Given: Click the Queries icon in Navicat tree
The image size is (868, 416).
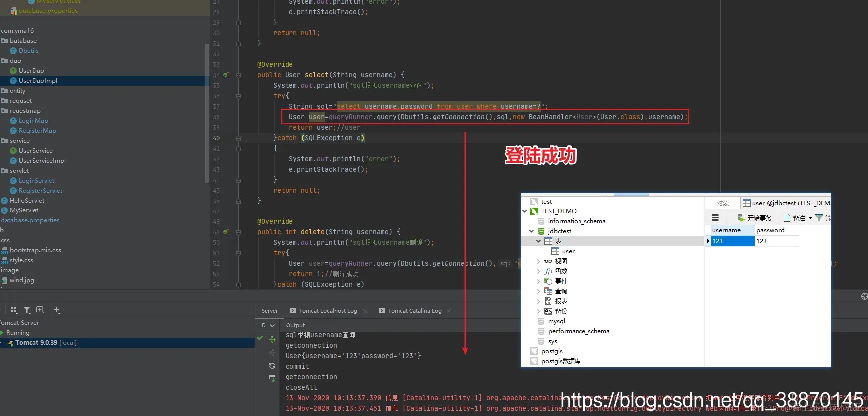Looking at the screenshot, I should [548, 291].
